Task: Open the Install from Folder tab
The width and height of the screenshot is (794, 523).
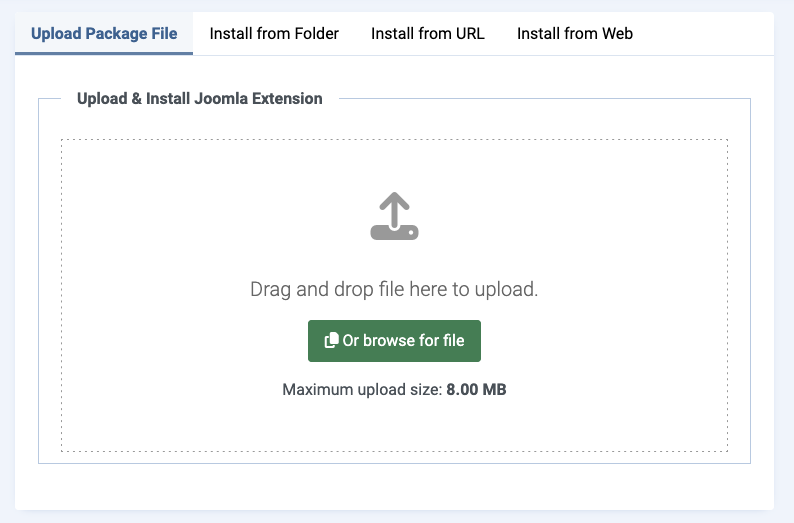Action: [x=274, y=34]
